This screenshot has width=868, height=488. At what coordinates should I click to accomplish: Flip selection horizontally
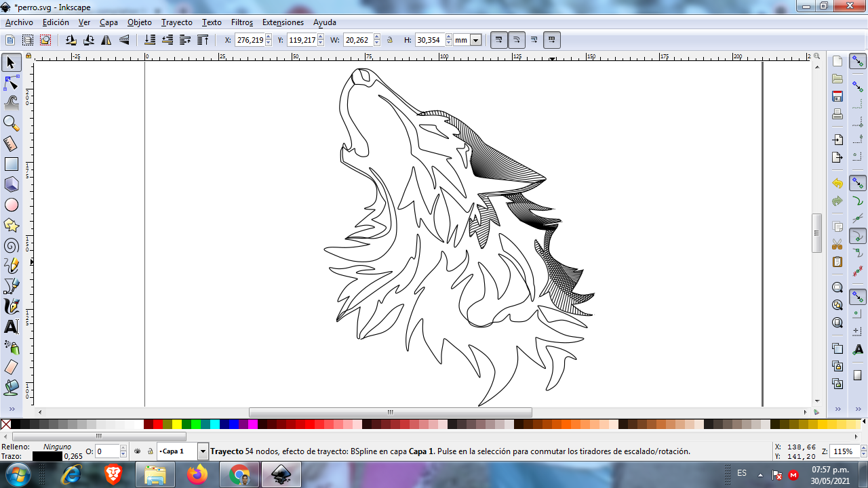[x=106, y=40]
